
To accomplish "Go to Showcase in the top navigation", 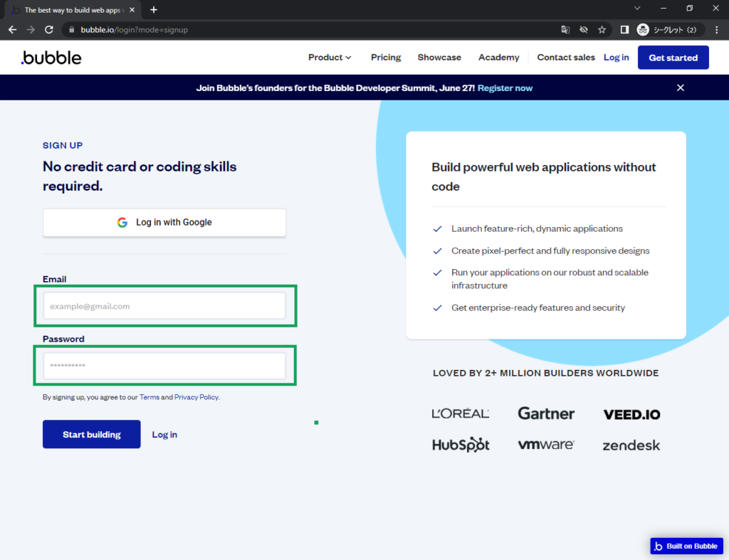I will point(439,58).
